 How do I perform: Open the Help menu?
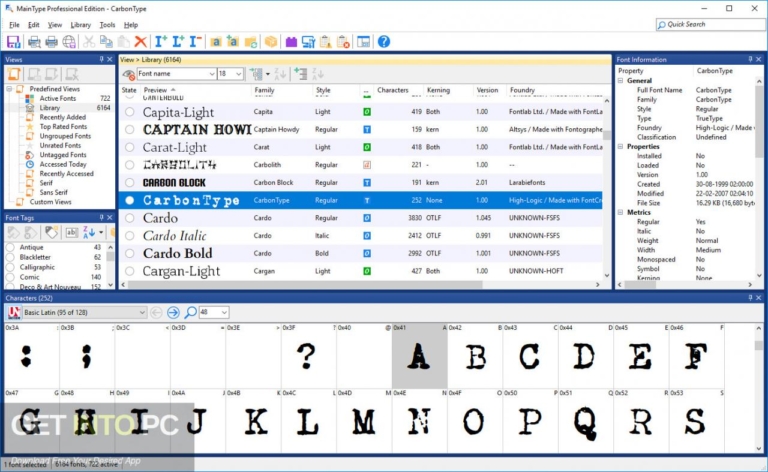pos(130,24)
